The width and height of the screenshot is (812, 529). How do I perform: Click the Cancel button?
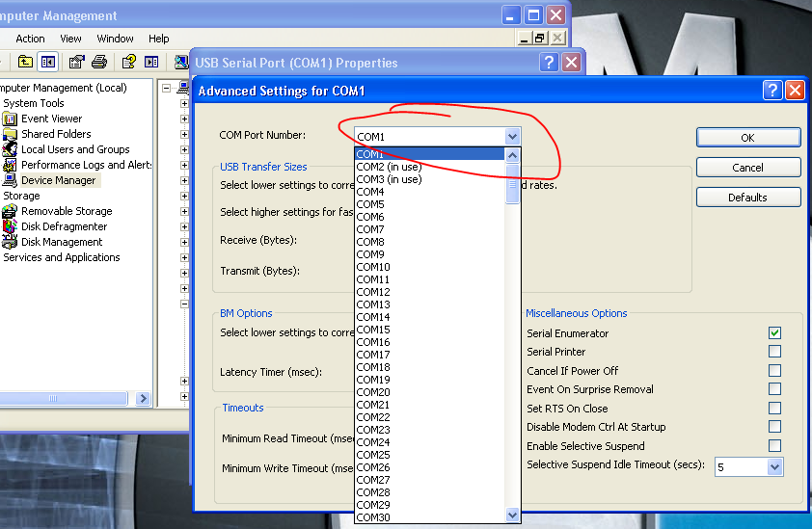748,168
